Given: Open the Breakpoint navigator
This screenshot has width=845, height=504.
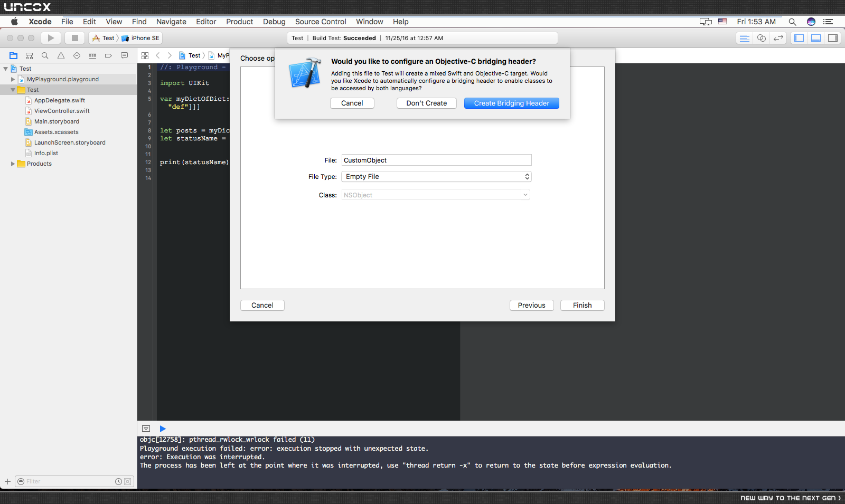Looking at the screenshot, I should [109, 55].
